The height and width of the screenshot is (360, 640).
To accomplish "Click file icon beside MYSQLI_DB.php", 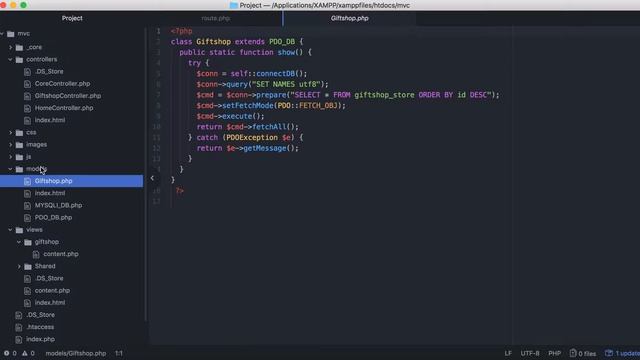I will (x=27, y=205).
